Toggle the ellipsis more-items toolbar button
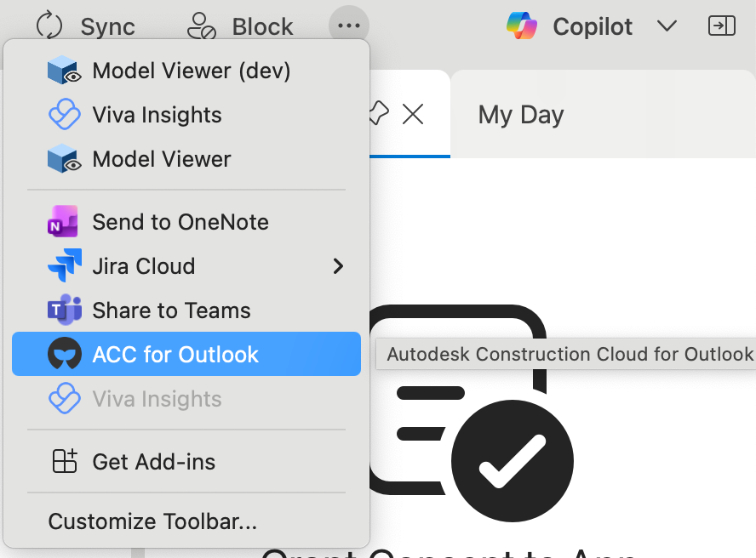Image resolution: width=756 pixels, height=558 pixels. [349, 26]
